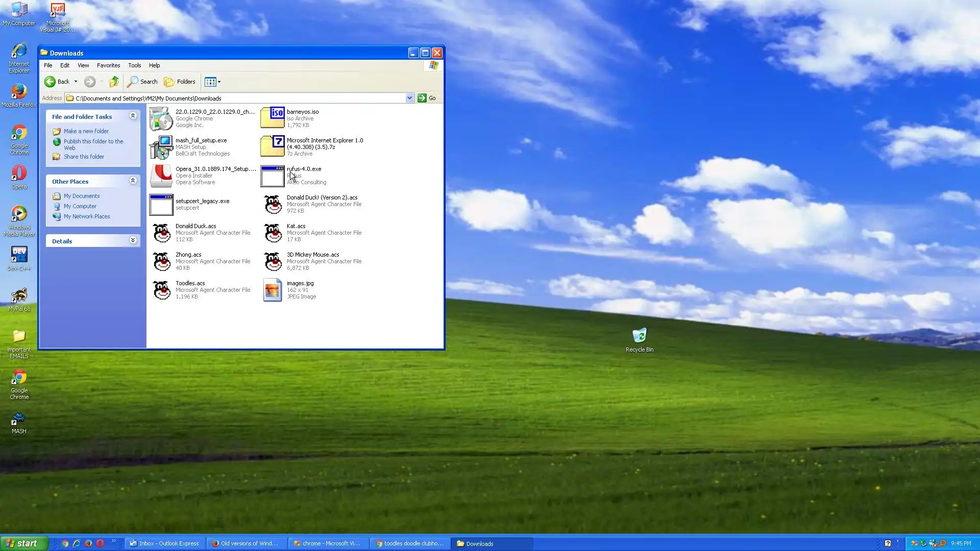The image size is (980, 551).
Task: Collapse the Other Places panel
Action: (133, 181)
